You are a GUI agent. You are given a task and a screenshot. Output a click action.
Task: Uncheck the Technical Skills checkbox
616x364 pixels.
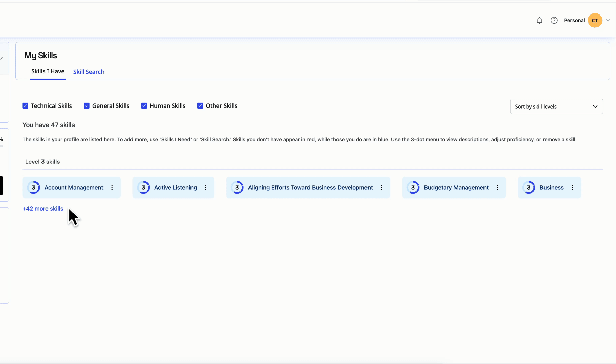[x=25, y=106]
